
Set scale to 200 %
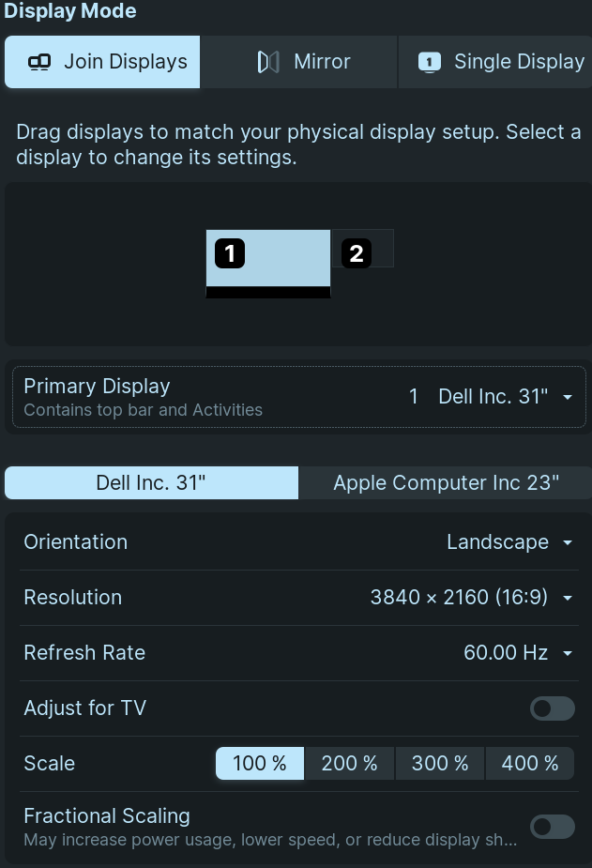[349, 764]
